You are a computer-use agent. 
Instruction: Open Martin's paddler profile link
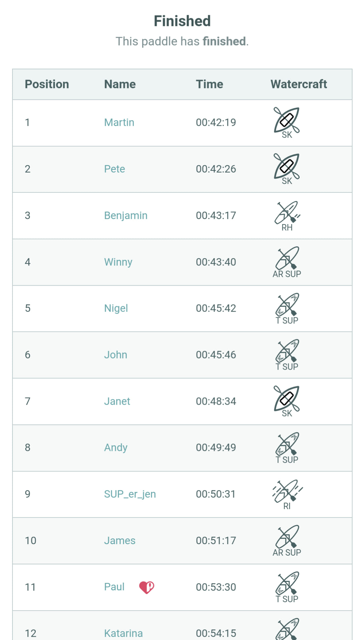pyautogui.click(x=119, y=123)
